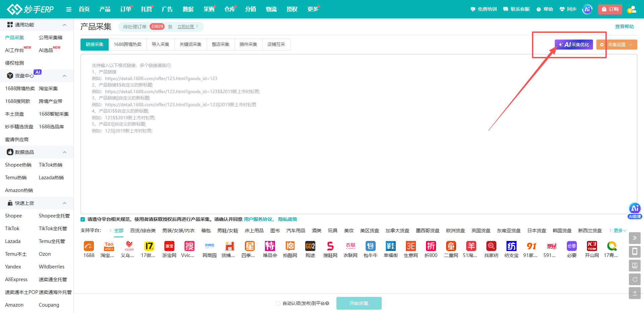Open the 更多 top navigation menu
Screen dimensions: 644x313
[x=313, y=9]
